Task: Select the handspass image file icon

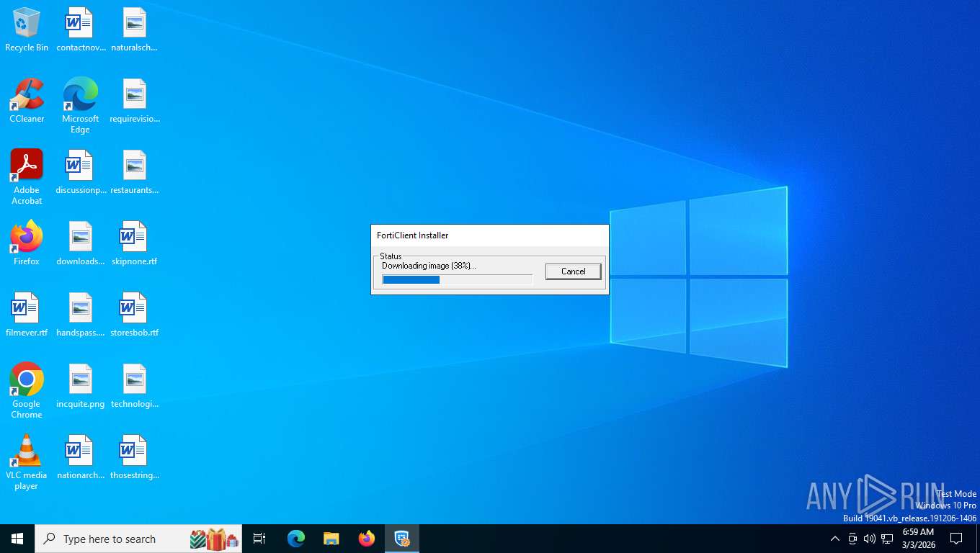Action: (x=81, y=315)
